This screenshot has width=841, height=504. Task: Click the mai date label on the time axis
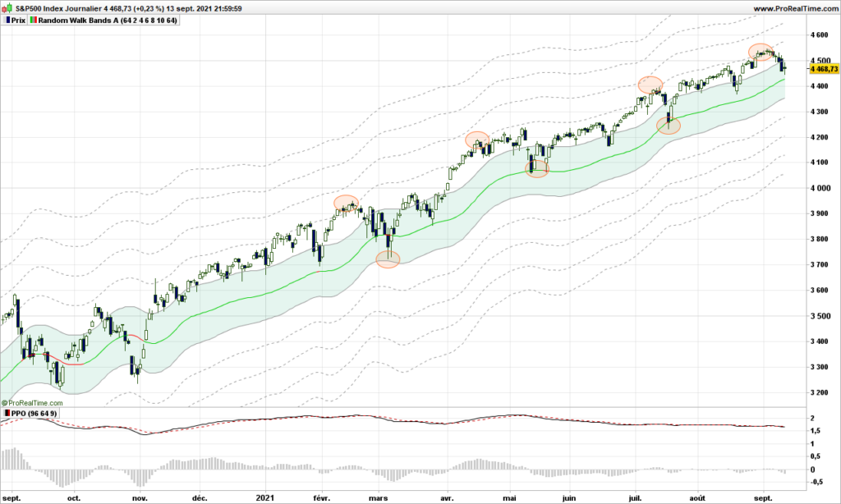(x=509, y=498)
